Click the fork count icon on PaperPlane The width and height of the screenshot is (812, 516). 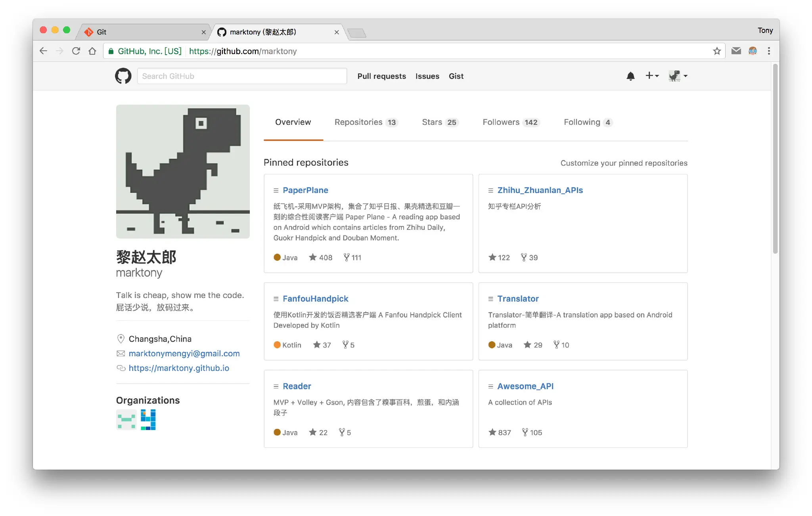point(347,257)
